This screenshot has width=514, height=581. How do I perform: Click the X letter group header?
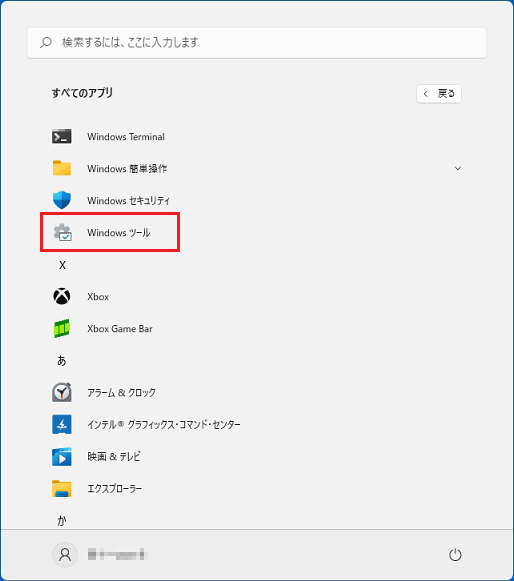coord(62,265)
